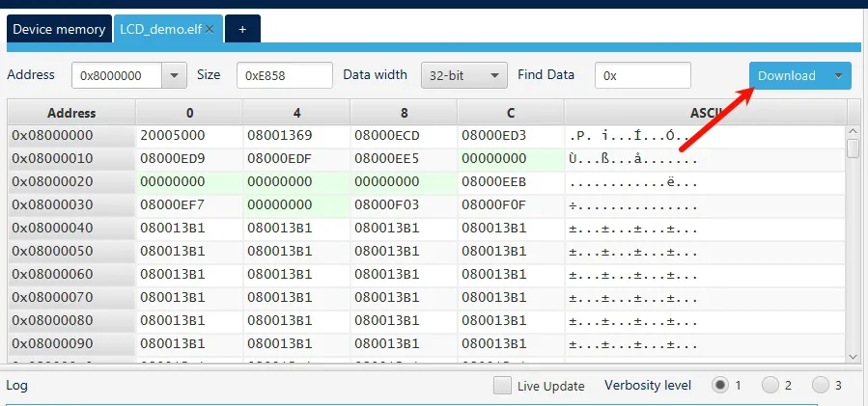Screen dimensions: 868x406
Task: Open a new tab with plus button
Action: coord(242,29)
